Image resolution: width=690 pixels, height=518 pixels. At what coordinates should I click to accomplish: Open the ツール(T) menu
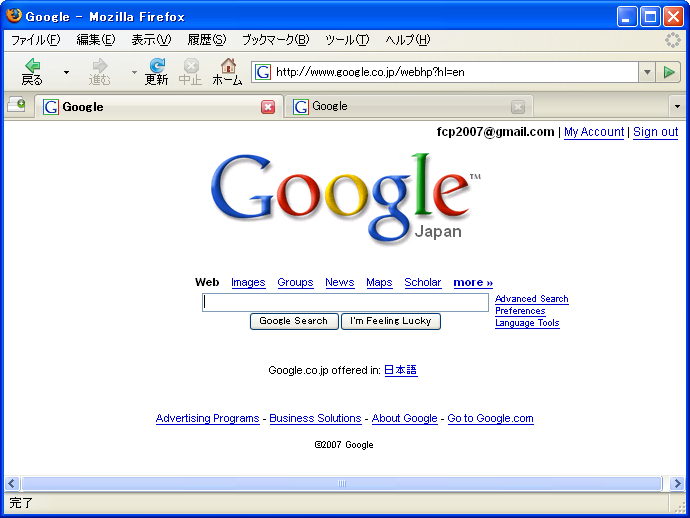pos(347,40)
